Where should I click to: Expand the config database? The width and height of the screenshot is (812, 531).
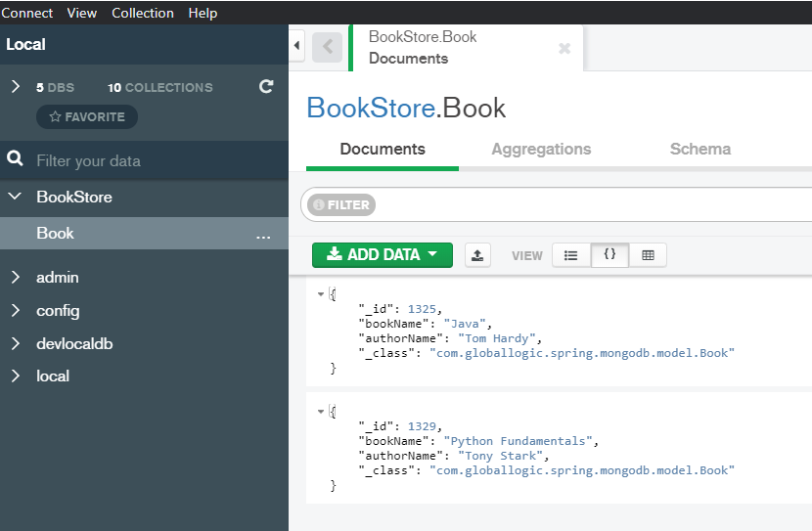pyautogui.click(x=16, y=311)
